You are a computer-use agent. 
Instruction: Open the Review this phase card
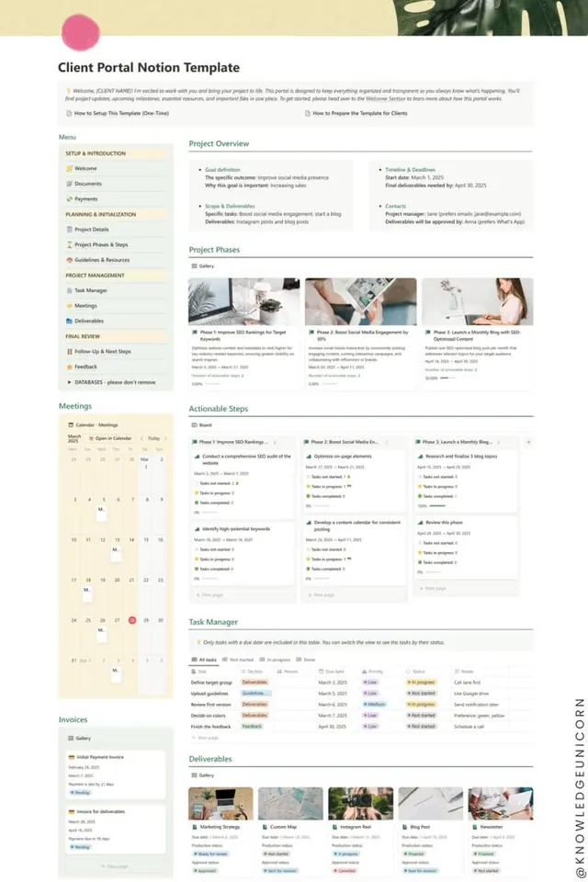(x=466, y=548)
